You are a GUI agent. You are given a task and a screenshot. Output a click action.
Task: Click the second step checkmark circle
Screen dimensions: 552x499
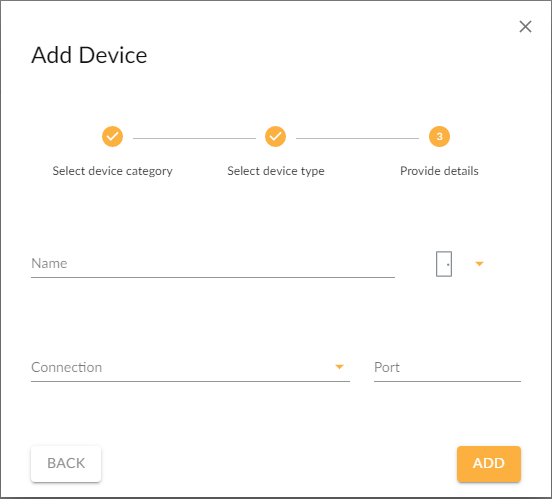(x=275, y=136)
